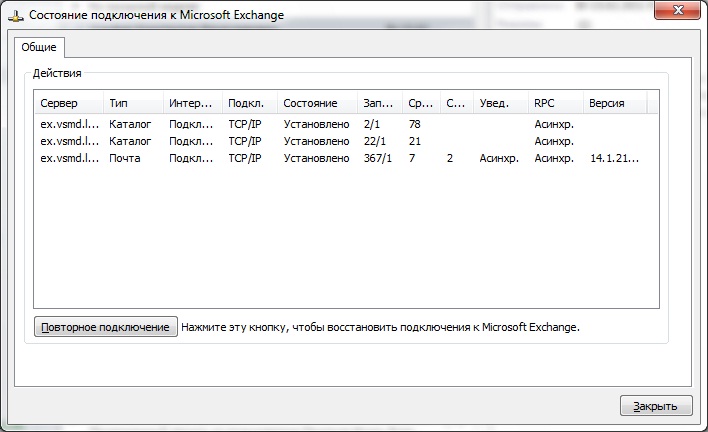
Task: Click the average response value 21
Action: (415, 141)
